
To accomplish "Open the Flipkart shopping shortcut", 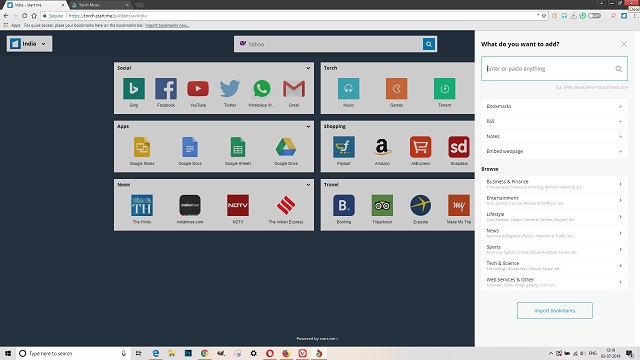I will 344,147.
